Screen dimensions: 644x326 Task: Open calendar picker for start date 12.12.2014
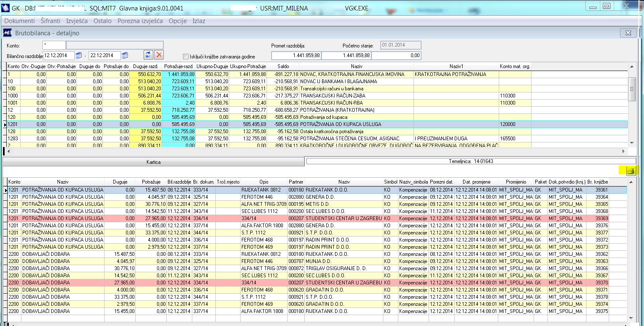pos(79,55)
